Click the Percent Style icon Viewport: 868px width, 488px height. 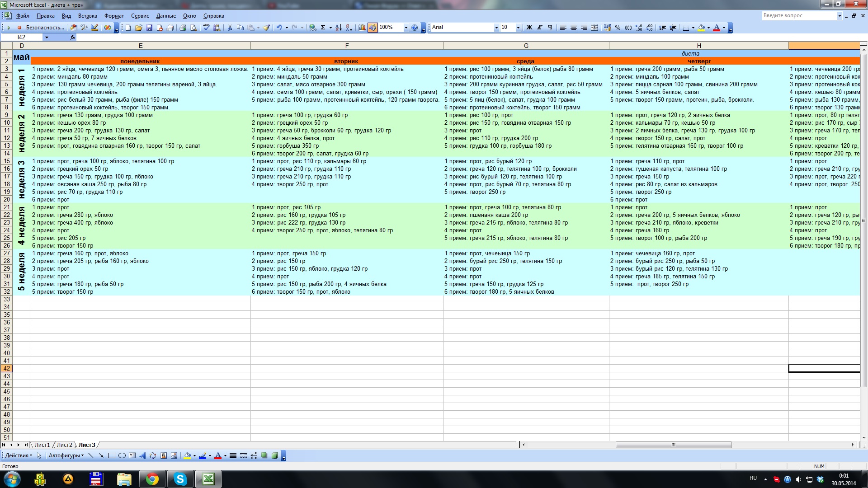tap(618, 28)
